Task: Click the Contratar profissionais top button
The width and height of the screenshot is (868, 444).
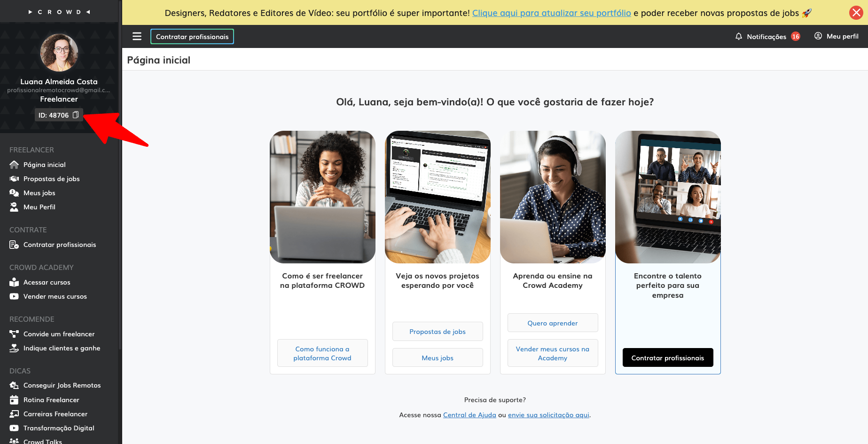Action: (x=192, y=37)
